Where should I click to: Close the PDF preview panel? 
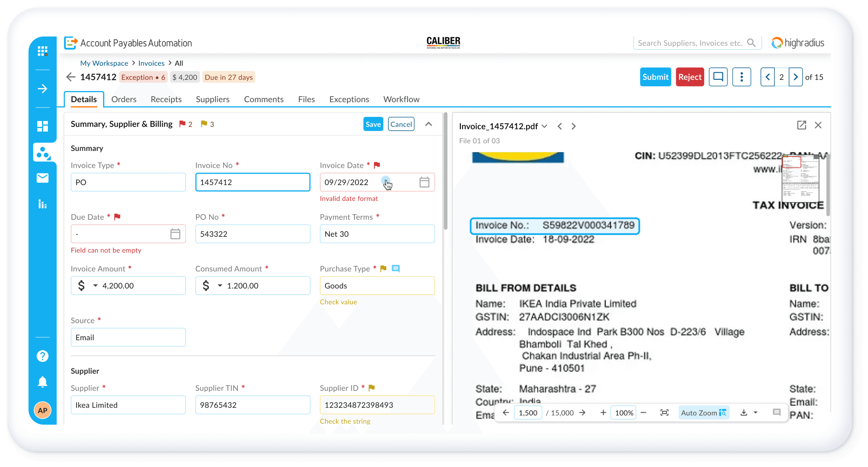pyautogui.click(x=818, y=125)
